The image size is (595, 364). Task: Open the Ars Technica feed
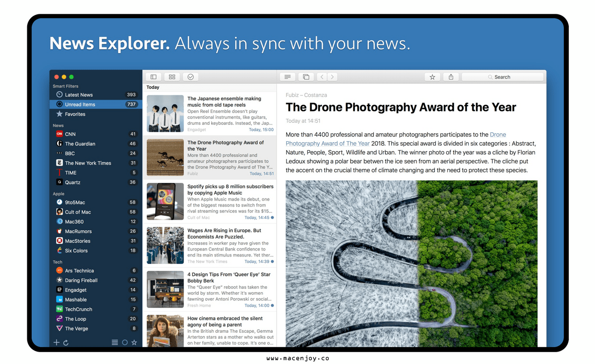[96, 270]
